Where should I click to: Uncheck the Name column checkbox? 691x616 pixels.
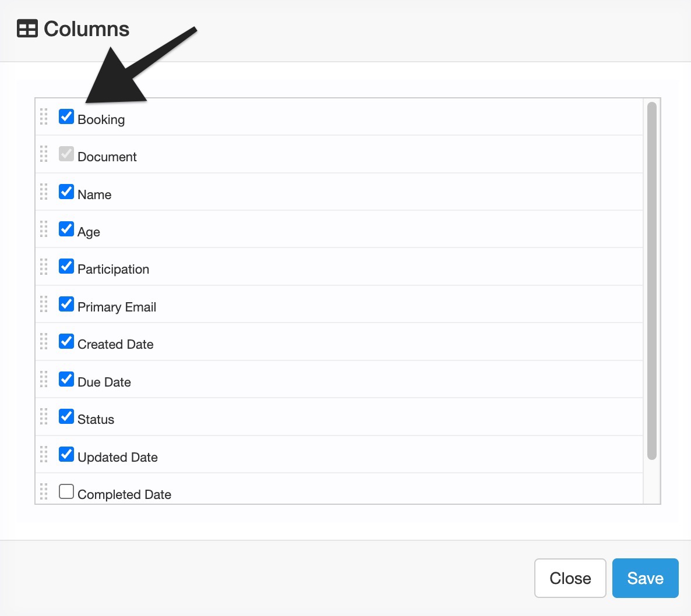66,192
